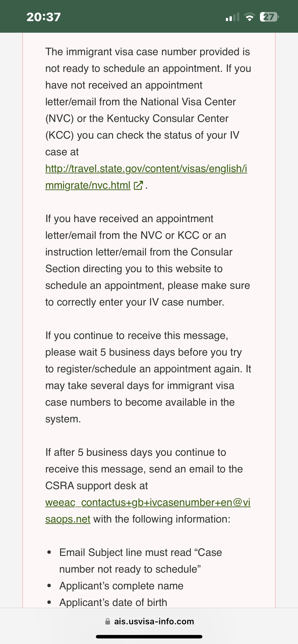This screenshot has height=644, width=298.
Task: Tap the 'CSRA support desk at' text line
Action: coord(97,485)
